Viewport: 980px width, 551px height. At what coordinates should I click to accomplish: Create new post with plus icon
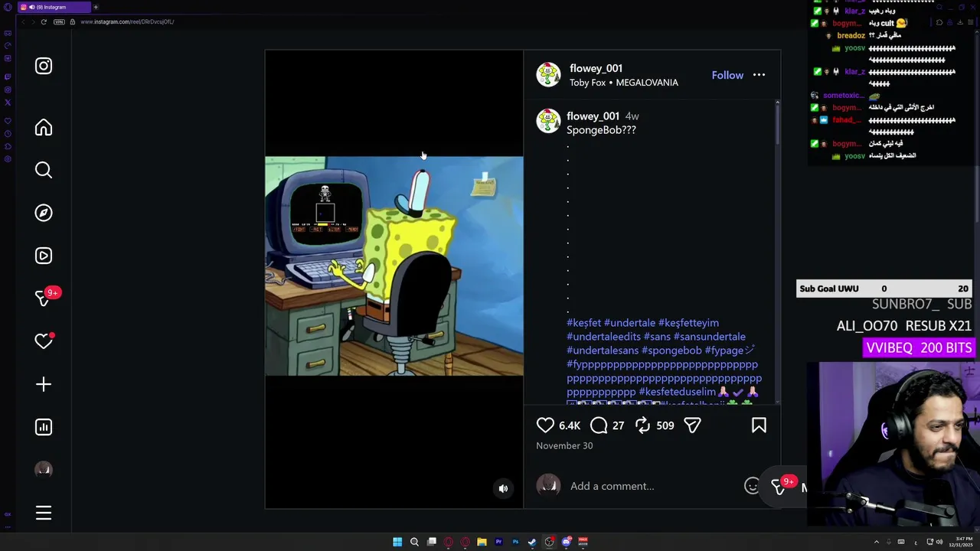[44, 384]
